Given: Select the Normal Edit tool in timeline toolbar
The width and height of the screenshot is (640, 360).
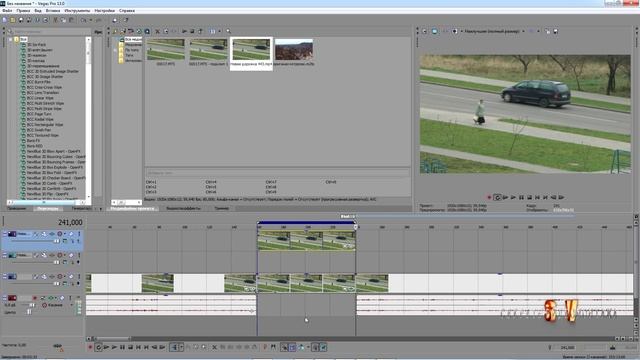Looking at the screenshot, I should (x=174, y=347).
